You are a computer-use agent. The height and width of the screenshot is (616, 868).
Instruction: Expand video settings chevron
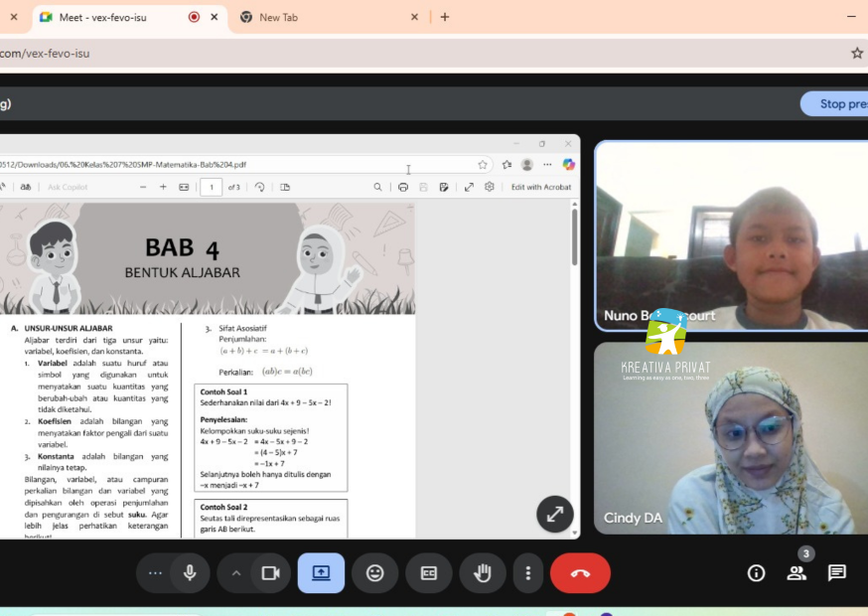[x=235, y=573]
